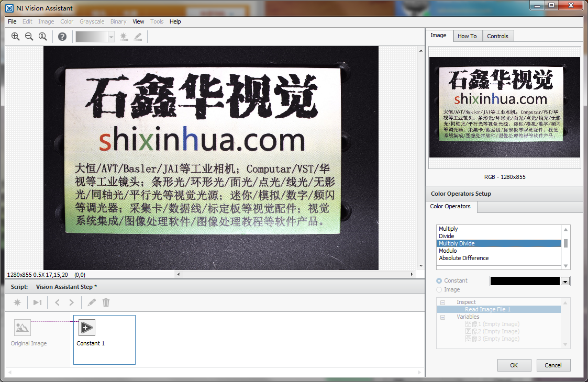The width and height of the screenshot is (588, 382).
Task: Select the Modulo operator
Action: coord(499,251)
